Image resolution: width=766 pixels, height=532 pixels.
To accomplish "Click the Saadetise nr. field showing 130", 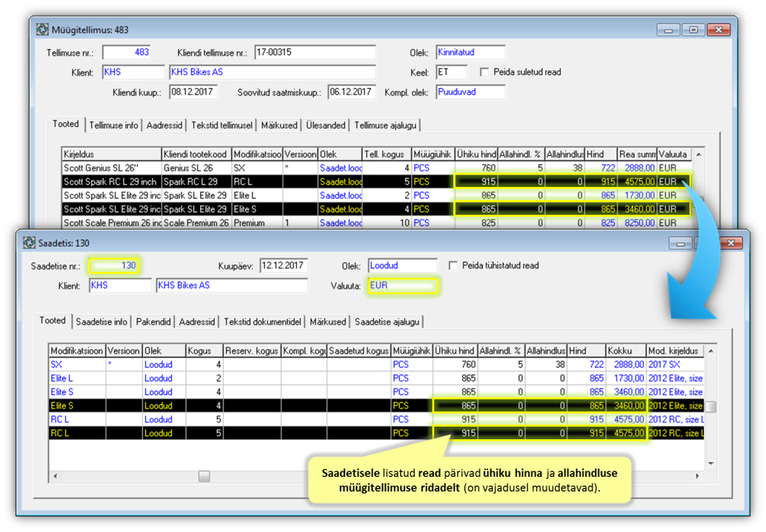I will click(x=114, y=266).
